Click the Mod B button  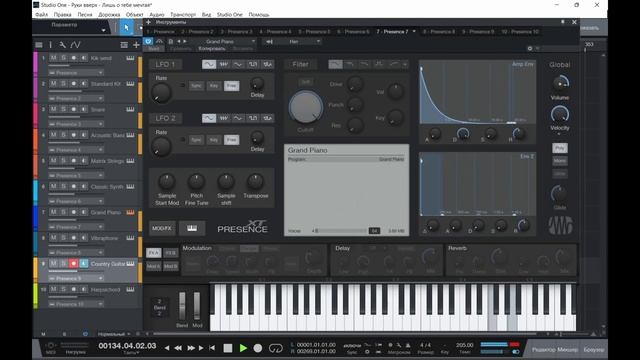pos(171,266)
